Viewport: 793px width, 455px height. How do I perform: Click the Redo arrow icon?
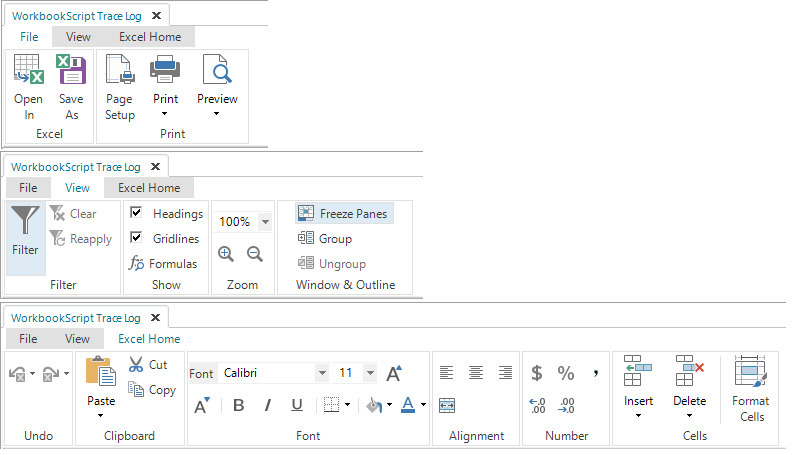51,374
